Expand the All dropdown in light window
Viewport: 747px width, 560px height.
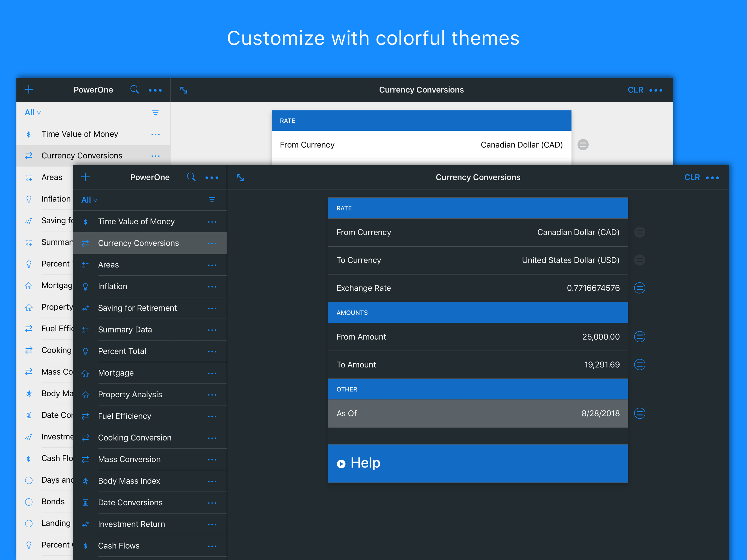click(33, 112)
